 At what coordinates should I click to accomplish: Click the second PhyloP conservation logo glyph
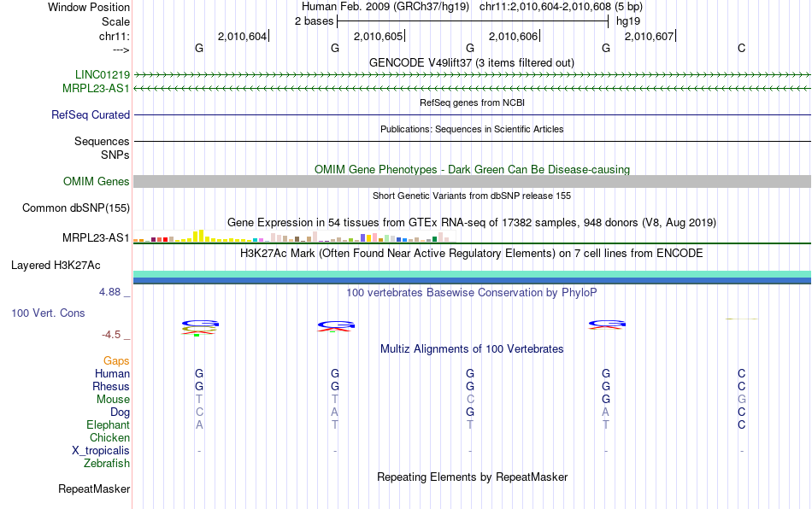(336, 326)
